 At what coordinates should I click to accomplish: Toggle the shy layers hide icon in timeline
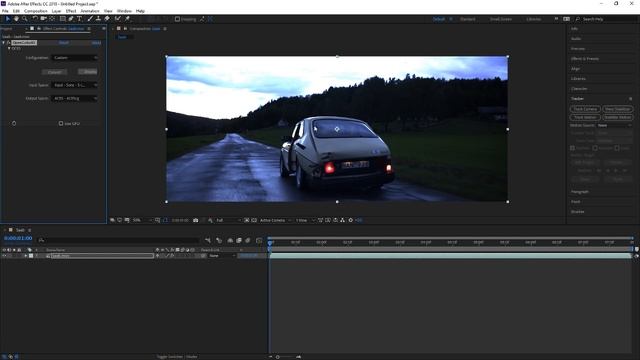[x=230, y=240]
